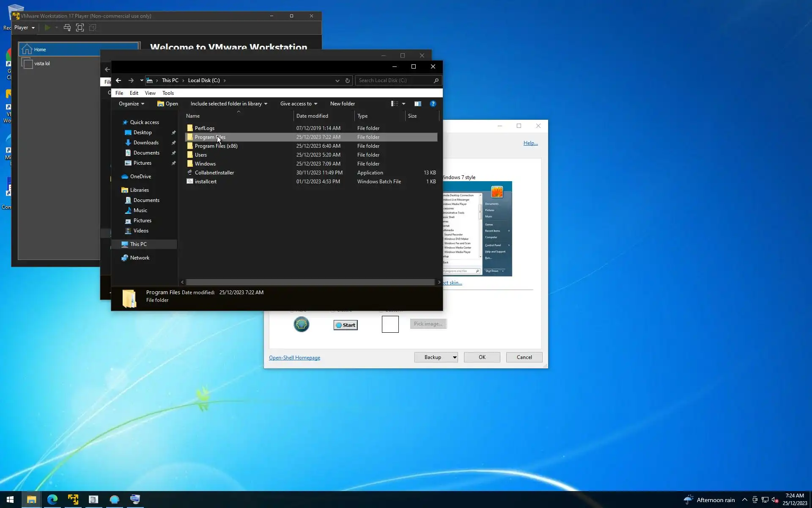Click the Search Local Disk (C:) field
The height and width of the screenshot is (508, 812).
(393, 80)
